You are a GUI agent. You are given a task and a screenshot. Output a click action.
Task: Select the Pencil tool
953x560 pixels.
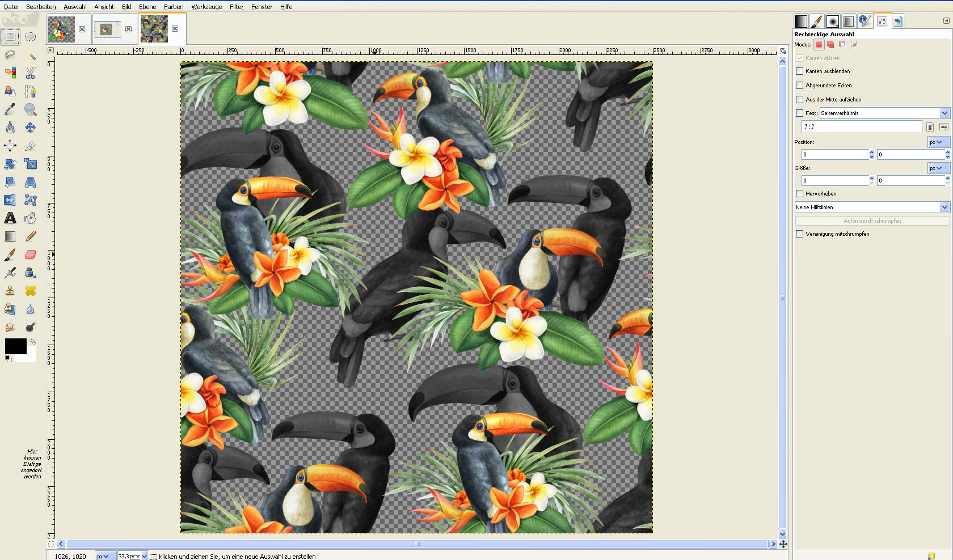[x=31, y=236]
